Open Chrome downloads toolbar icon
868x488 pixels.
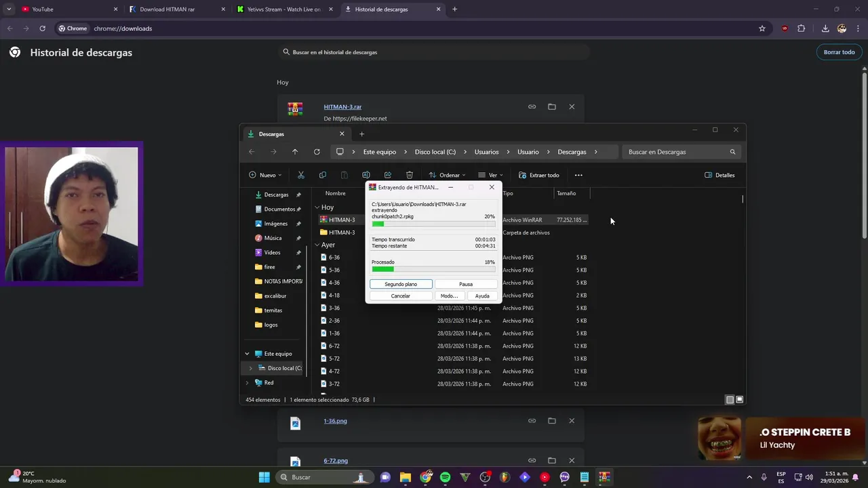point(825,28)
